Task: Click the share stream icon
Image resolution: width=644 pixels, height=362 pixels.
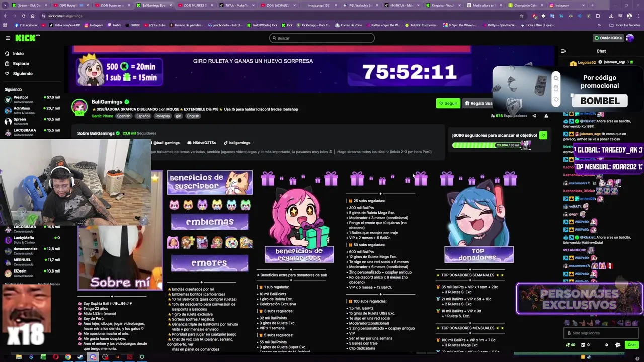Action: click(533, 116)
